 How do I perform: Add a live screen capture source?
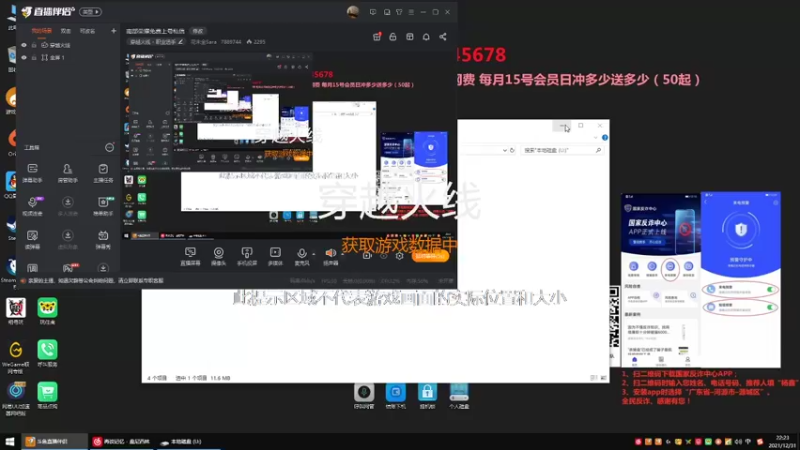[x=190, y=256]
